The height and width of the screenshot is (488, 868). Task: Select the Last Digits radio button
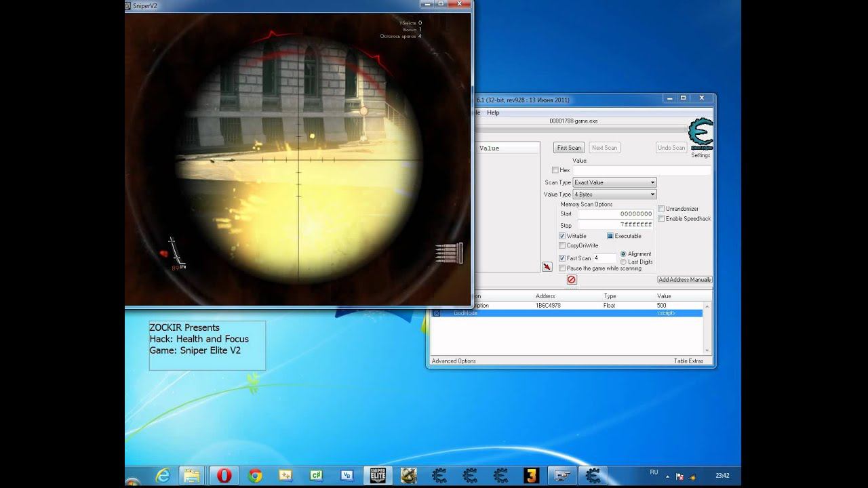click(623, 262)
